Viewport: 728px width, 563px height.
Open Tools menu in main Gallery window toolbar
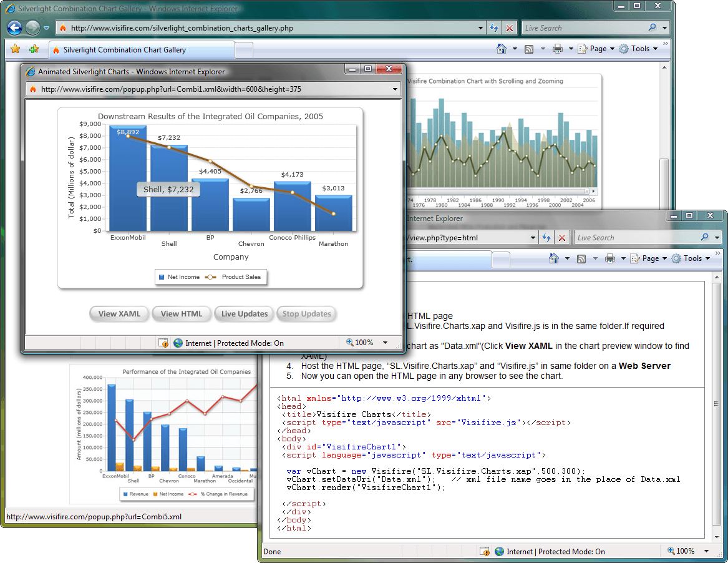click(639, 49)
